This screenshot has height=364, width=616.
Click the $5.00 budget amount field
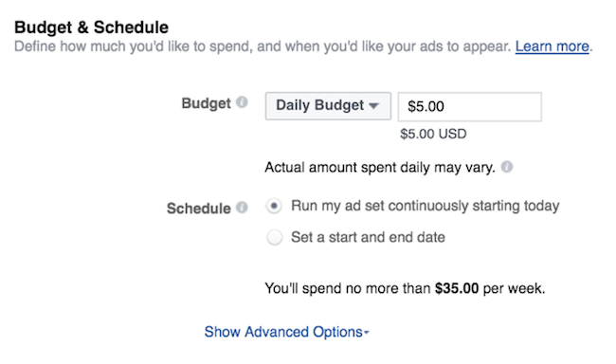point(469,106)
